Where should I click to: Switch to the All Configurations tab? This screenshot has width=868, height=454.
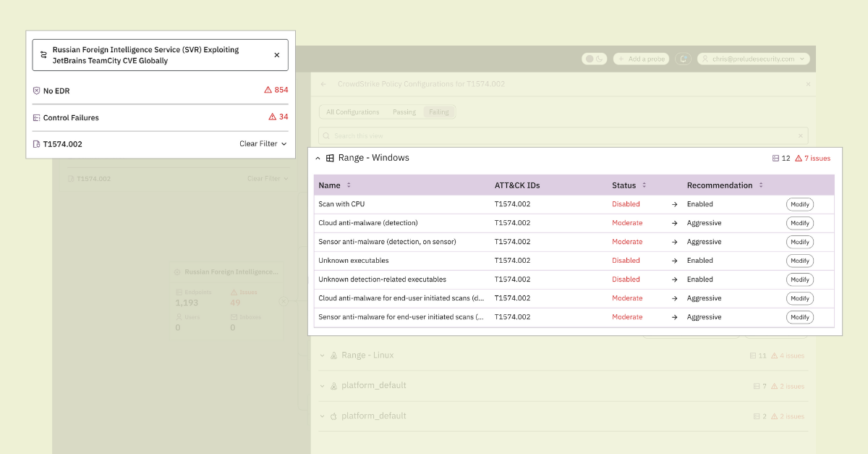(x=353, y=112)
